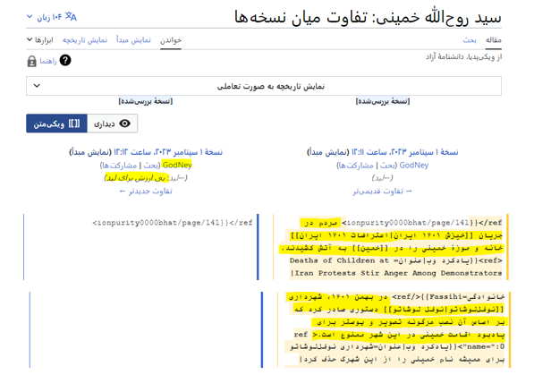
Task: Open the راهنما help link
Action: pyautogui.click(x=48, y=61)
